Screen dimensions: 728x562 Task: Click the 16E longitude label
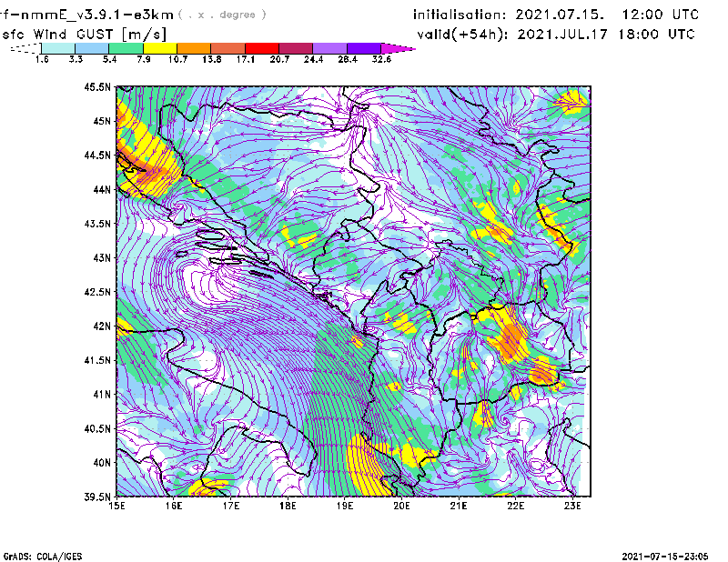tap(174, 506)
